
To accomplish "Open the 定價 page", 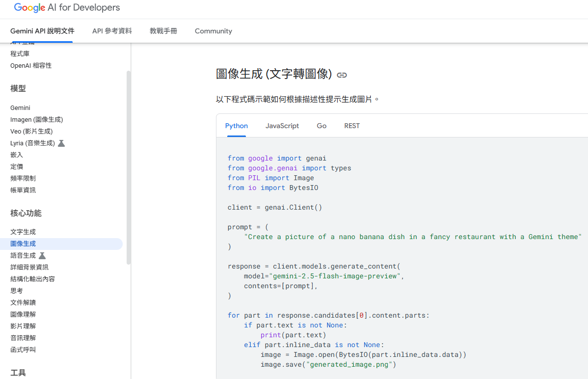I will tap(17, 166).
